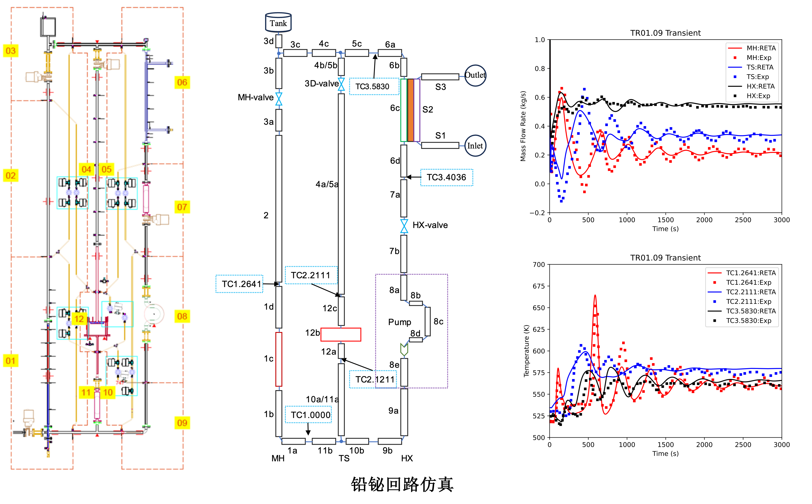Click the yellow zone tag 05
The height and width of the screenshot is (504, 812).
tap(106, 169)
